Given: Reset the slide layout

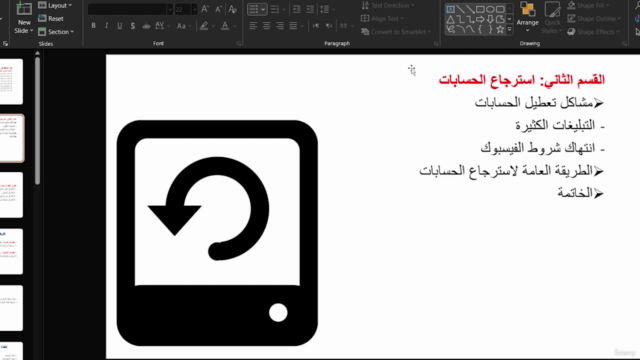Looking at the screenshot, I should (51, 18).
